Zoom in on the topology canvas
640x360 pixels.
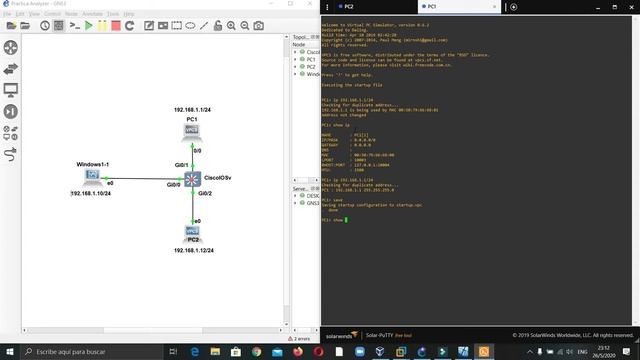click(x=231, y=26)
